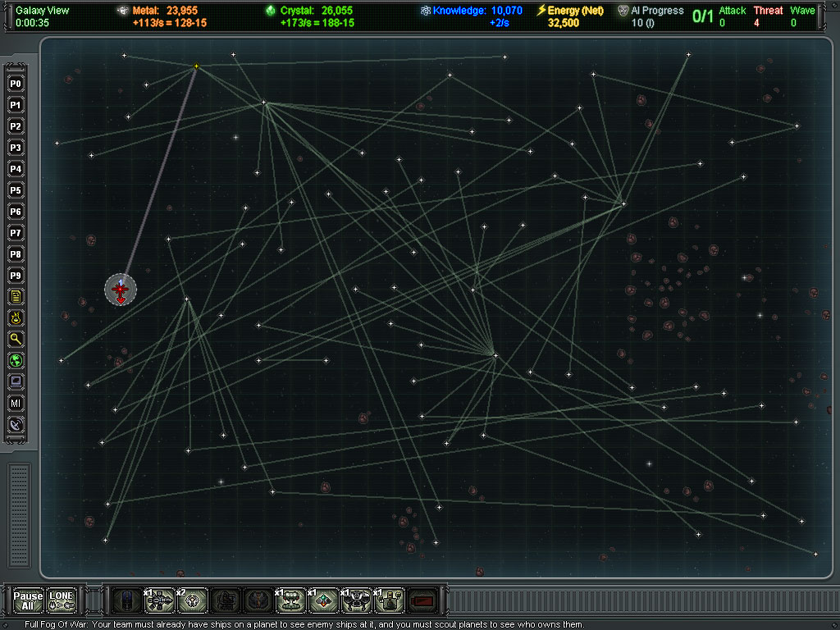Toggle the Pause All button
This screenshot has height=630, width=840.
[x=28, y=600]
